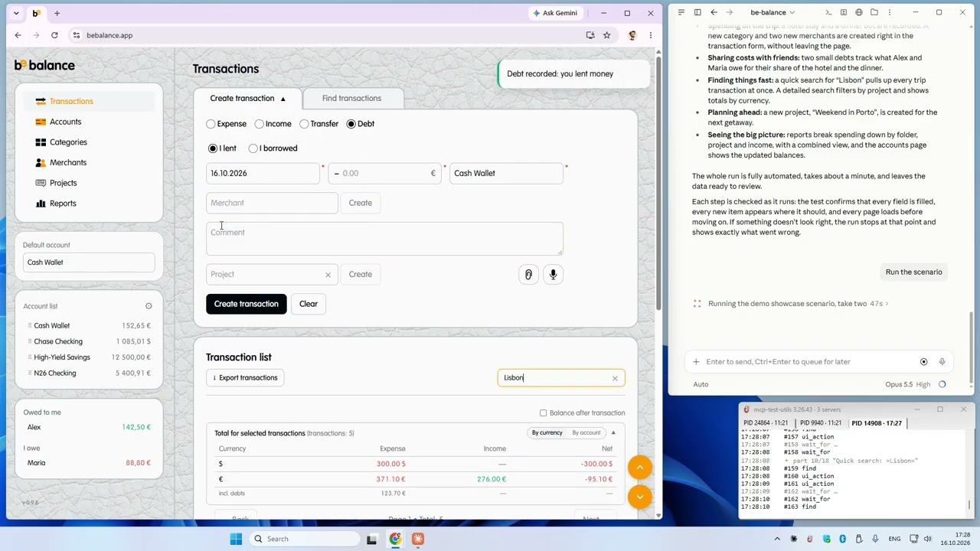The image size is (980, 551).
Task: Open the be-balance project dropdown
Action: [773, 12]
